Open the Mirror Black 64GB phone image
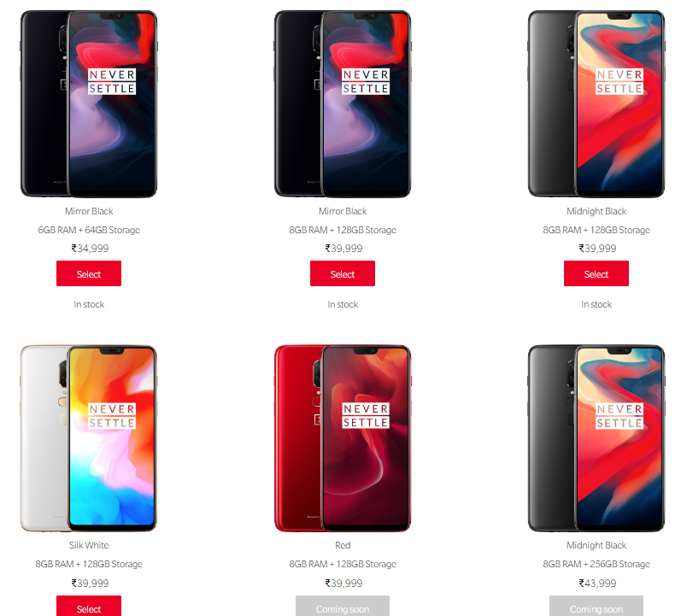Image resolution: width=687 pixels, height=616 pixels. point(89,104)
